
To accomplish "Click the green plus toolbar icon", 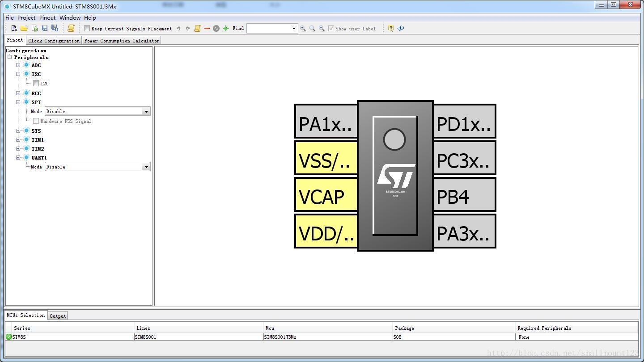I will point(225,28).
